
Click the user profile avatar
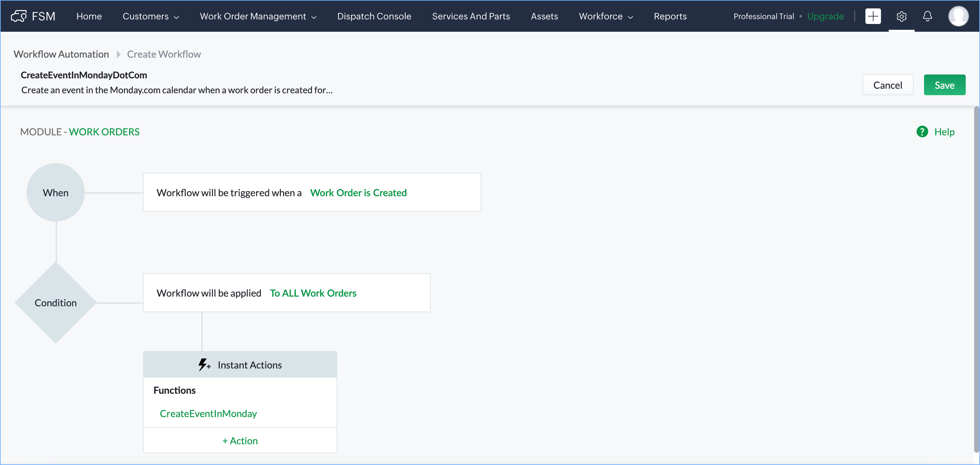pos(958,16)
